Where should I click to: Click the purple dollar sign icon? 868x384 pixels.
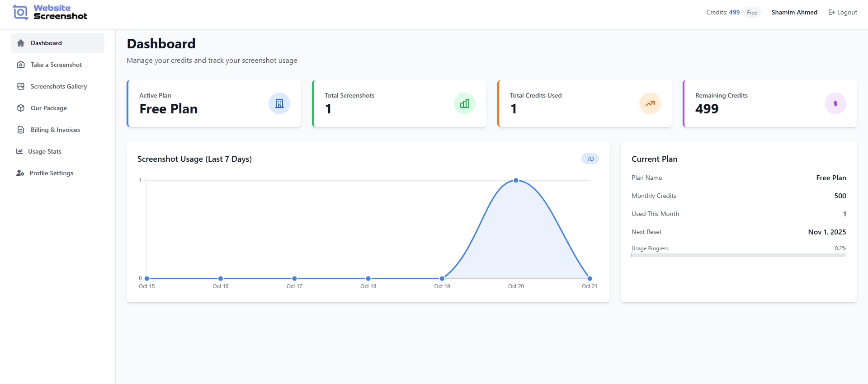tap(835, 103)
